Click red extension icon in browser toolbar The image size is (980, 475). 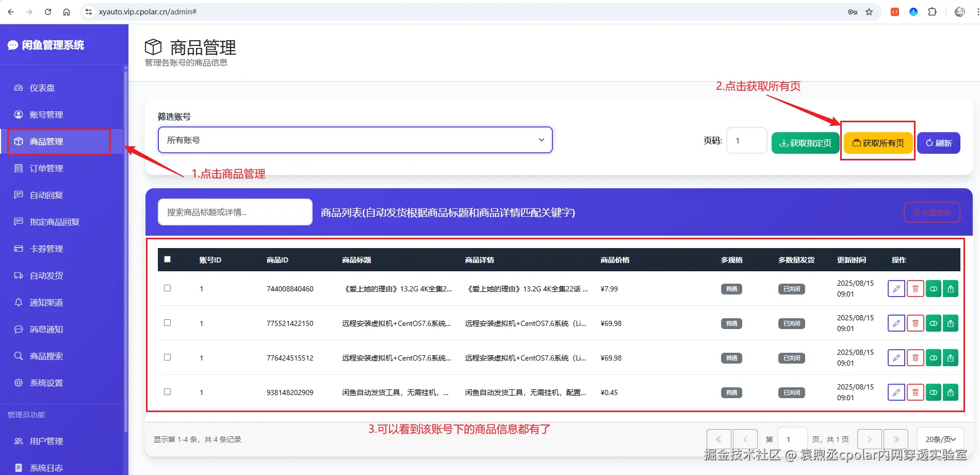(895, 12)
